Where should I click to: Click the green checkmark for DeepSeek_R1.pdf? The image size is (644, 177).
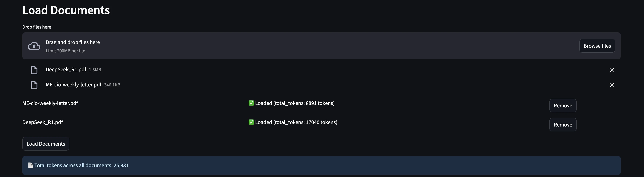[251, 122]
